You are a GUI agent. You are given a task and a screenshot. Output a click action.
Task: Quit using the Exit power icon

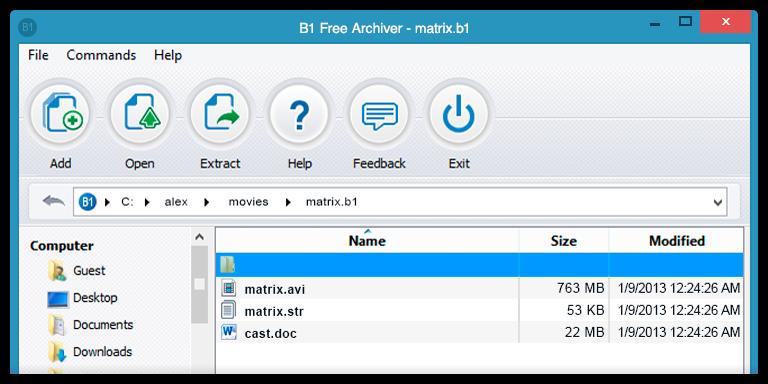click(458, 114)
